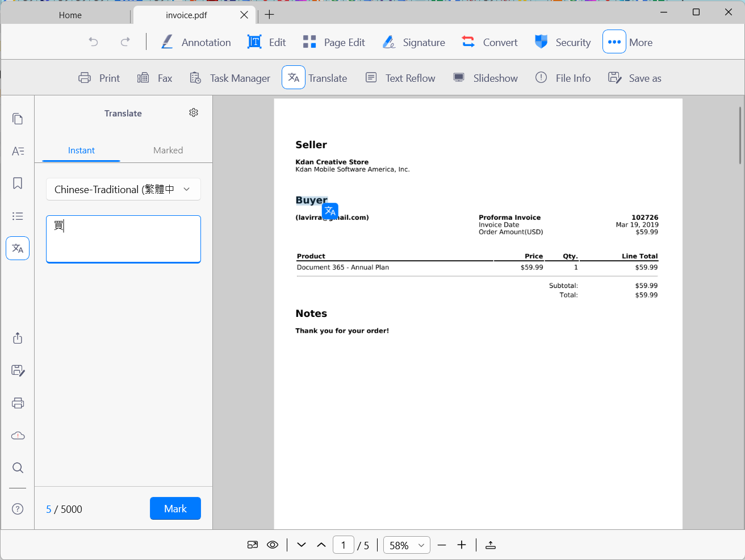Open Text Reflow view
The width and height of the screenshot is (745, 560).
[x=400, y=78]
